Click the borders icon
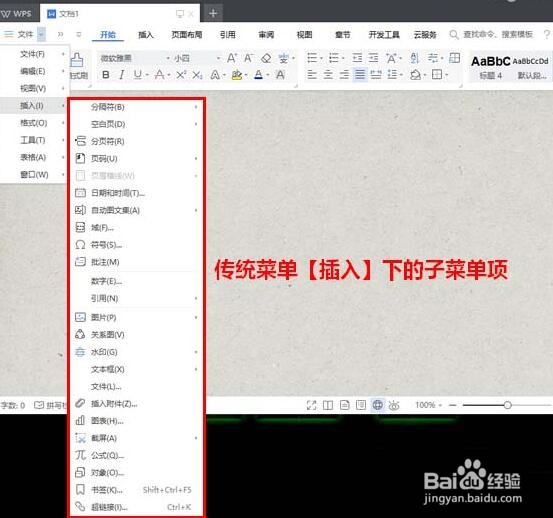 (437, 75)
